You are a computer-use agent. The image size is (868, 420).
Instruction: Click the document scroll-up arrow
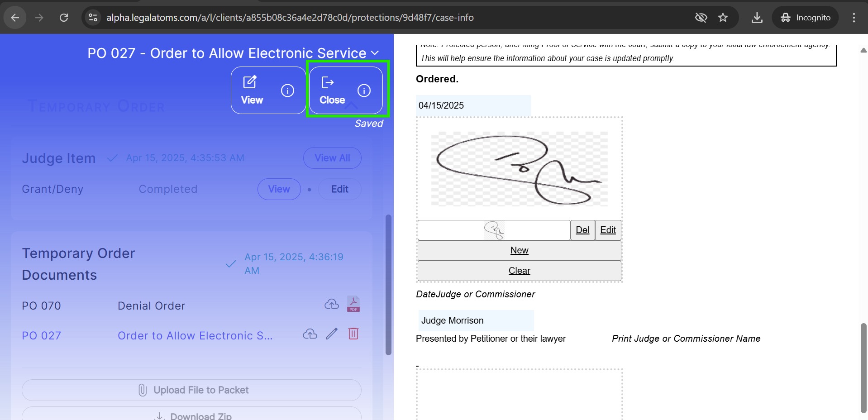pyautogui.click(x=863, y=50)
